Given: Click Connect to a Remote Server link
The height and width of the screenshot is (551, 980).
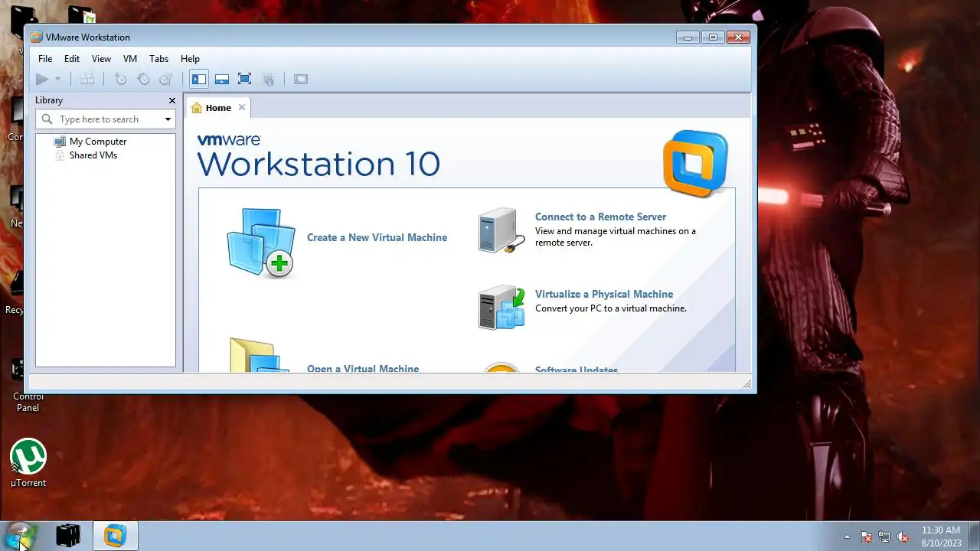Looking at the screenshot, I should click(600, 217).
